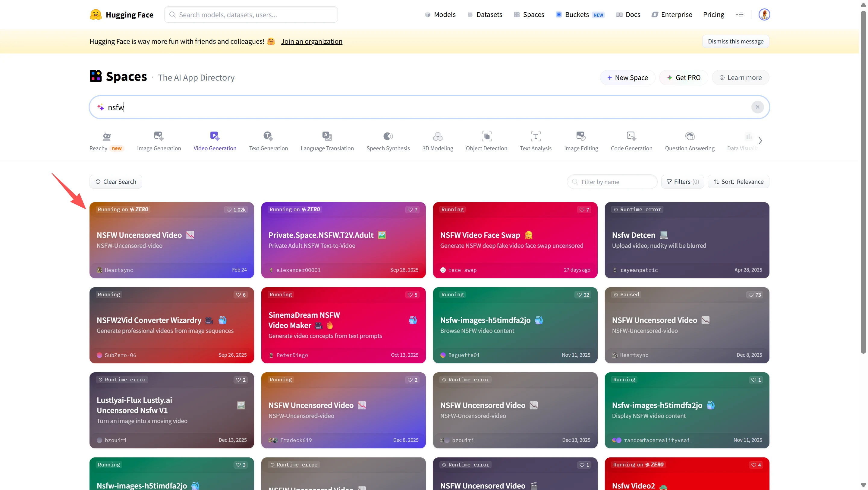Screen dimensions: 868x490
Task: Click the user profile avatar
Action: (764, 14)
